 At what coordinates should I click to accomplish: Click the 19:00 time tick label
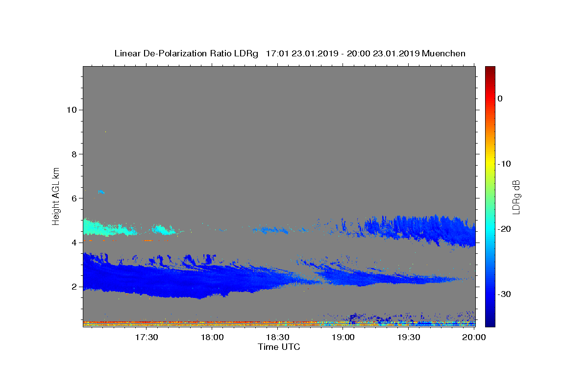(343, 337)
